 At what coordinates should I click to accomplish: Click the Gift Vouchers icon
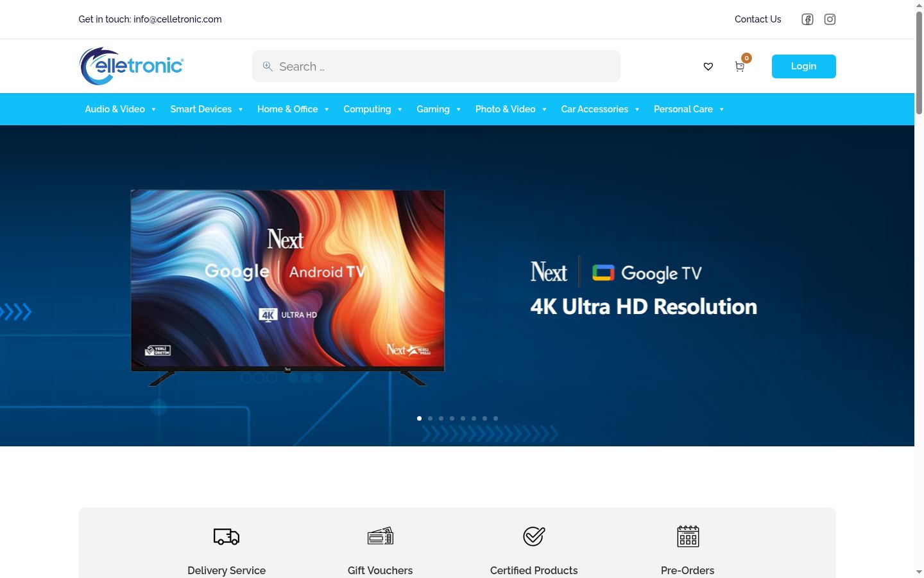pyautogui.click(x=381, y=536)
